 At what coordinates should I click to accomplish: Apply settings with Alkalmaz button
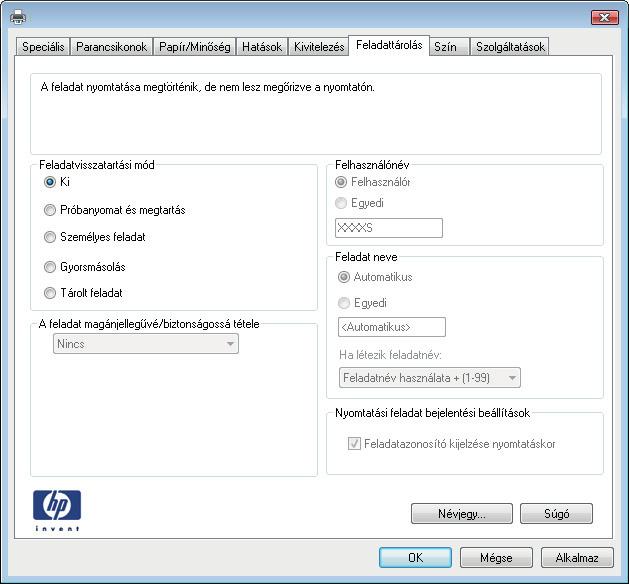pos(577,558)
